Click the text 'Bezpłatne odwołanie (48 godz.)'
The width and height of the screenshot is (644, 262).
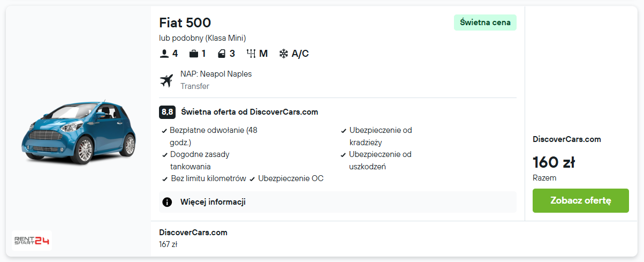pyautogui.click(x=214, y=136)
